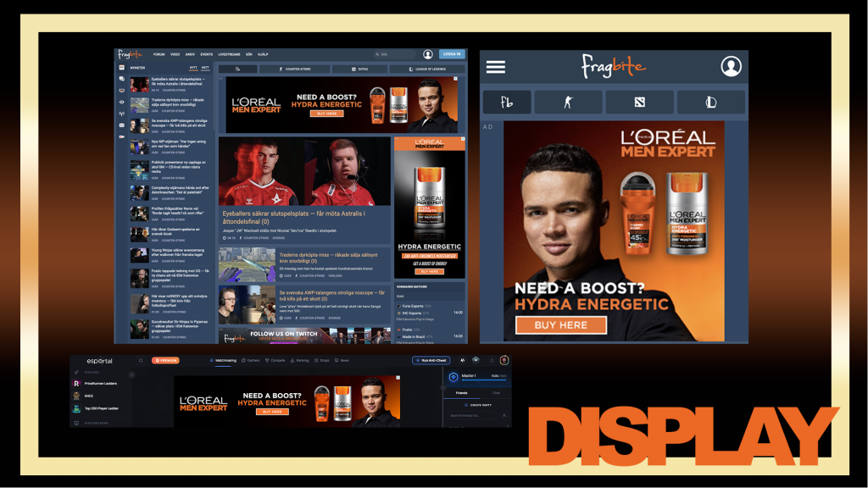Open the EVENTS menu on Fragbite
The width and height of the screenshot is (868, 488).
coord(207,54)
